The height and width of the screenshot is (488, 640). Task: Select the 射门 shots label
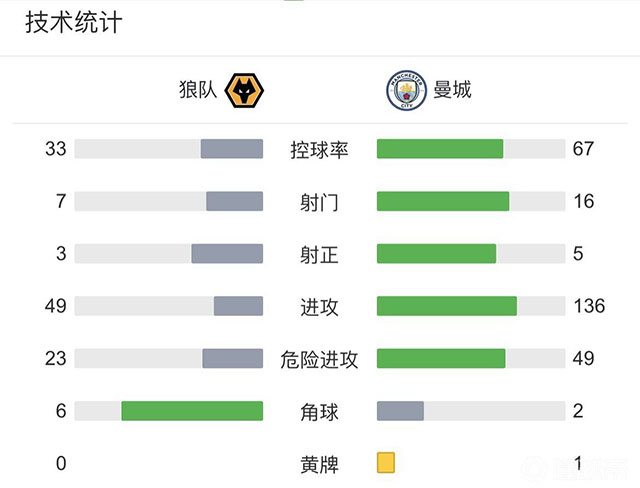pos(319,202)
